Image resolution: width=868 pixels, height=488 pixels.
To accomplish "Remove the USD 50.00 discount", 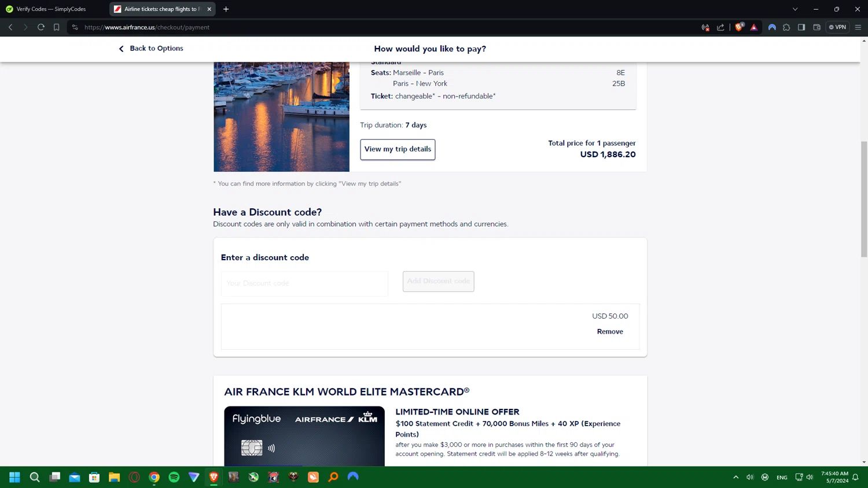I will point(610,332).
